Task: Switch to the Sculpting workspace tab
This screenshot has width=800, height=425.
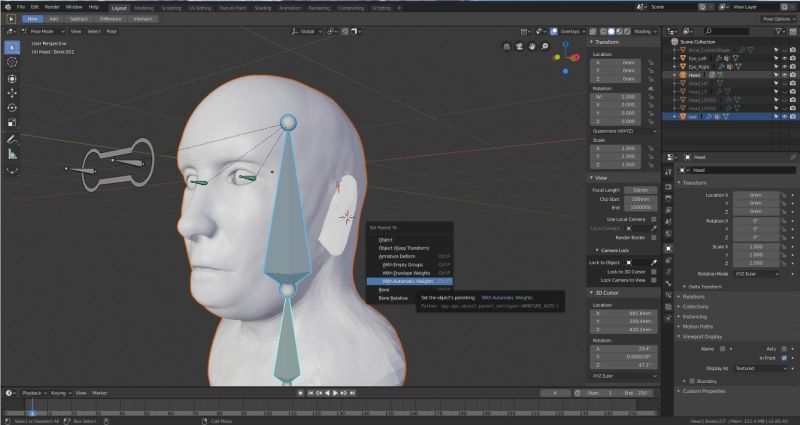Action: [x=171, y=8]
